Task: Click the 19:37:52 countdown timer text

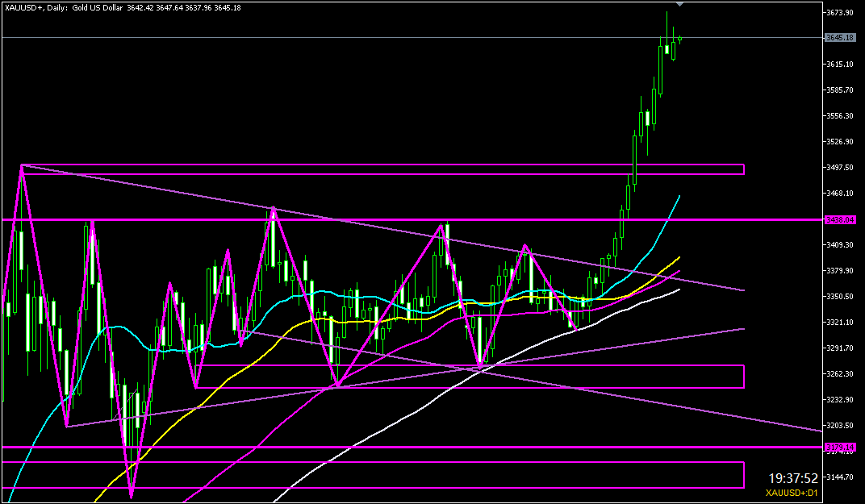Action: point(793,478)
